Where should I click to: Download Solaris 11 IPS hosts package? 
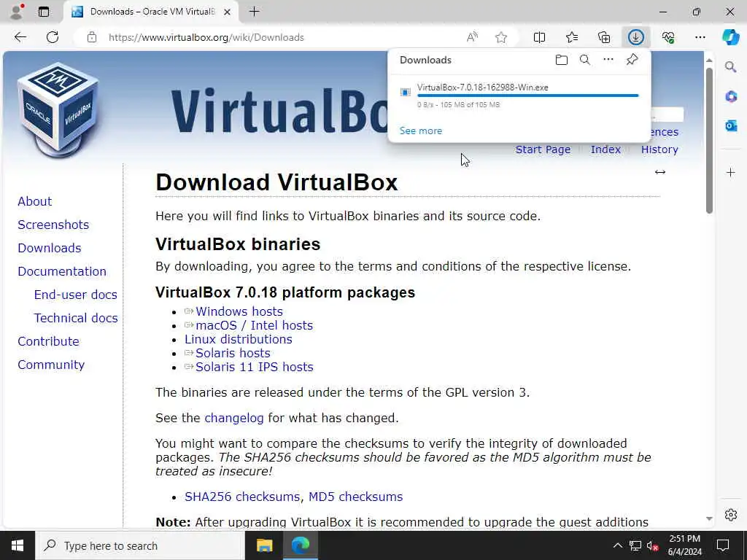255,367
